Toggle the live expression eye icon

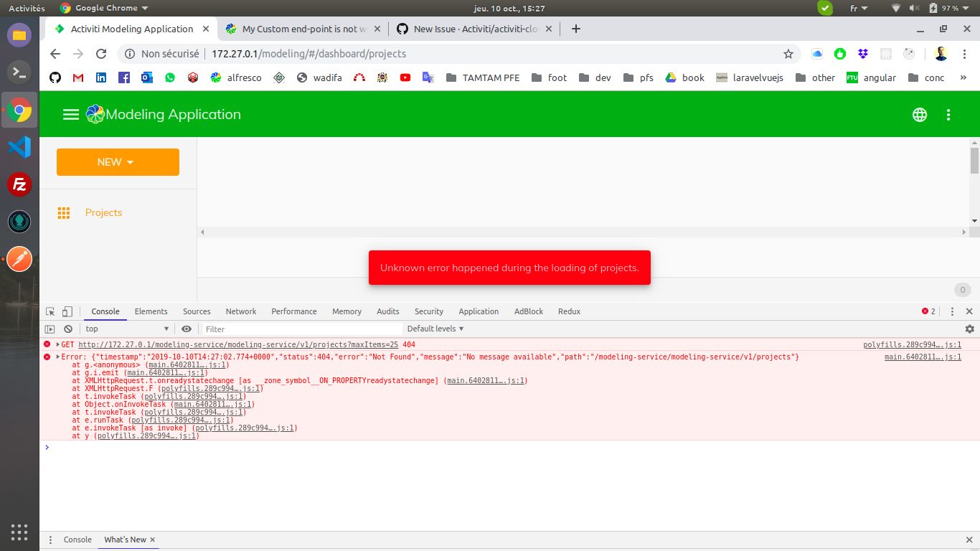pyautogui.click(x=187, y=329)
